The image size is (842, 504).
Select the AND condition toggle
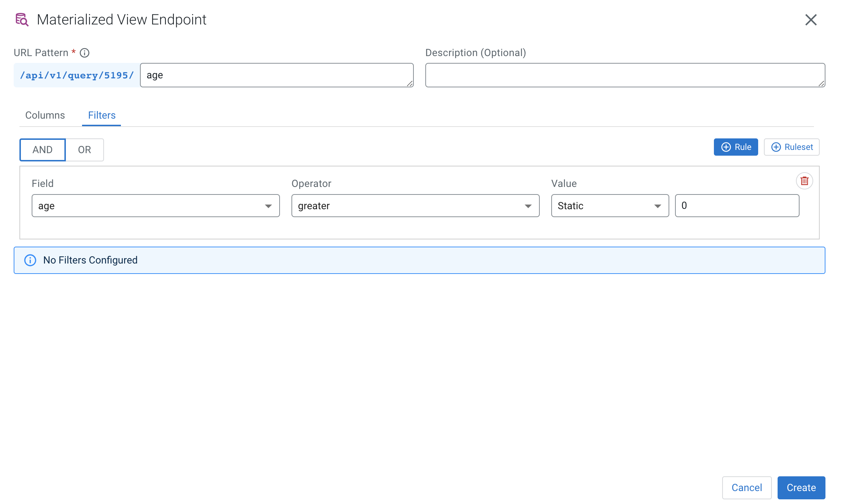point(42,150)
